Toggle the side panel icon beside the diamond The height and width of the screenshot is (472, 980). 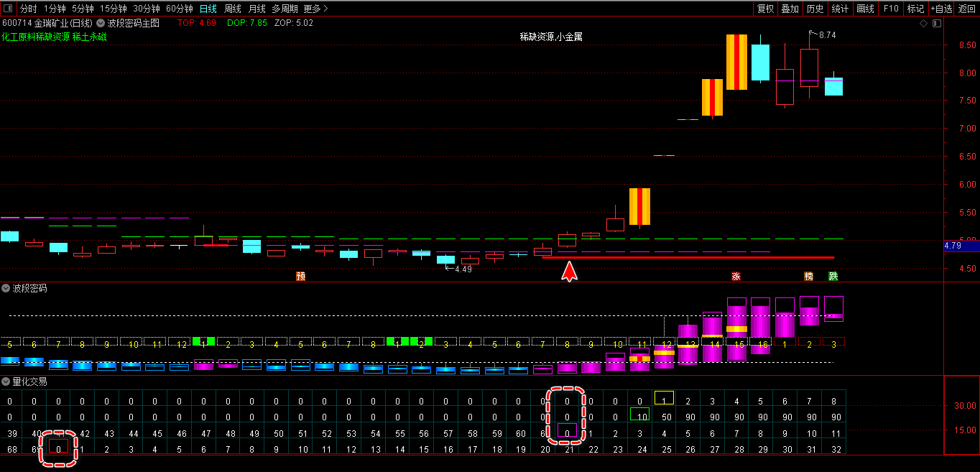pyautogui.click(x=937, y=23)
